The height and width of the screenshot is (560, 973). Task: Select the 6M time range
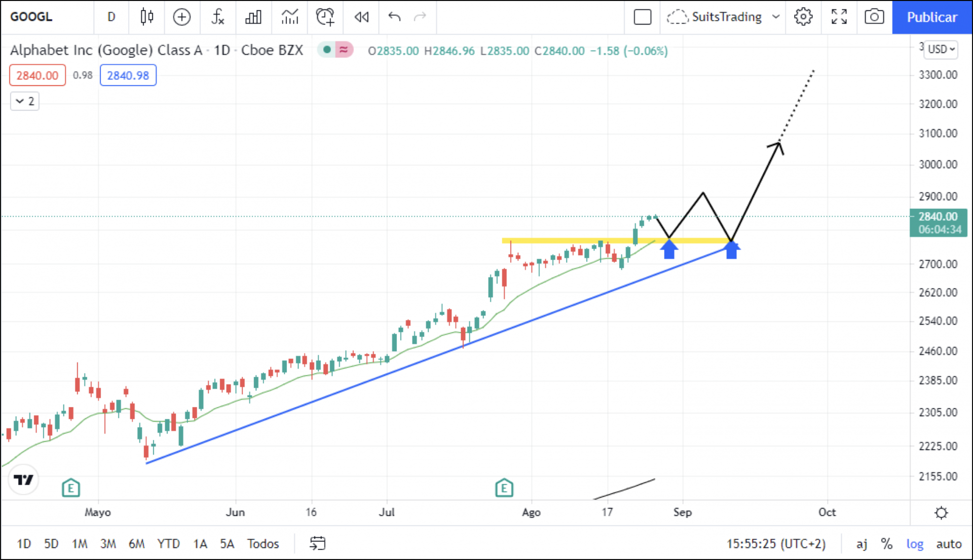click(x=136, y=544)
